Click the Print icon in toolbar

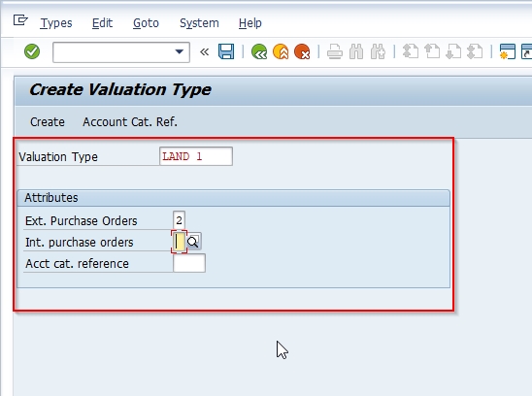pos(335,51)
